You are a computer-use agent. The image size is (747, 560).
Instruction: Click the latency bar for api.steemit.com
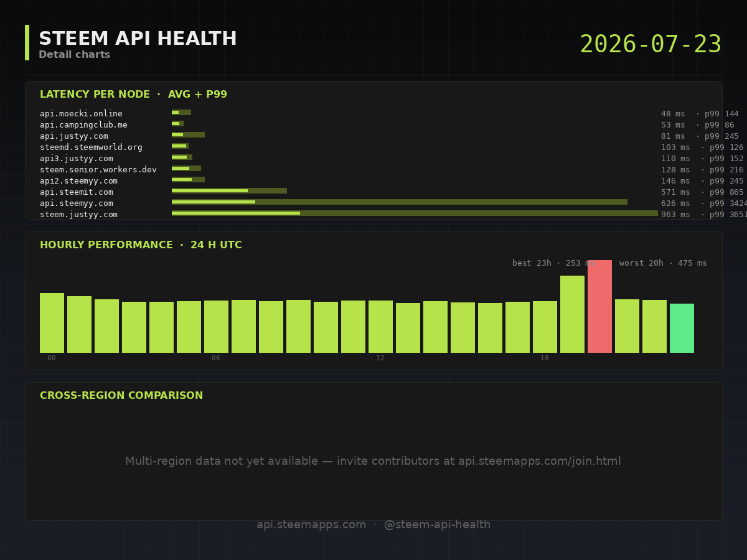pyautogui.click(x=229, y=191)
